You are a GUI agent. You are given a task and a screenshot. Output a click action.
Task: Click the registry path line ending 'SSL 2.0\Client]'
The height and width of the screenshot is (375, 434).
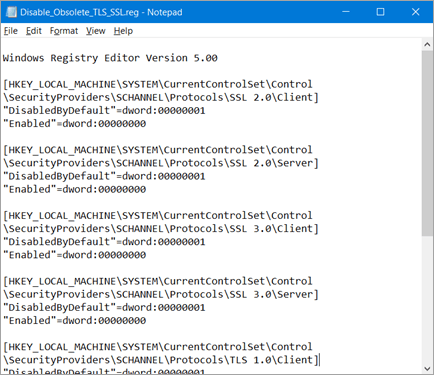[x=161, y=97]
